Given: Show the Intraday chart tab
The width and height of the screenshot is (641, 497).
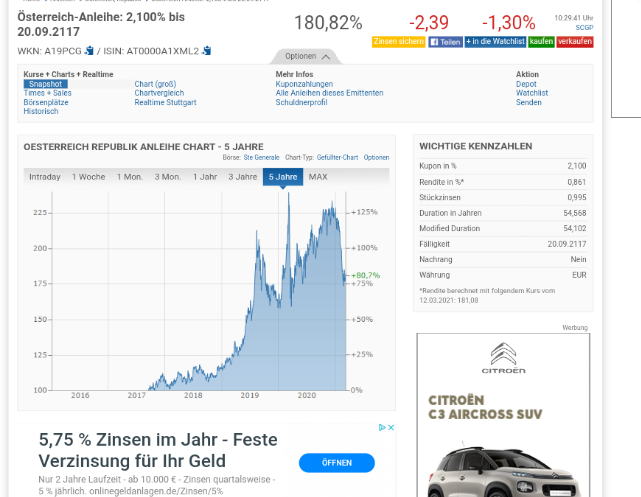Looking at the screenshot, I should coord(45,177).
